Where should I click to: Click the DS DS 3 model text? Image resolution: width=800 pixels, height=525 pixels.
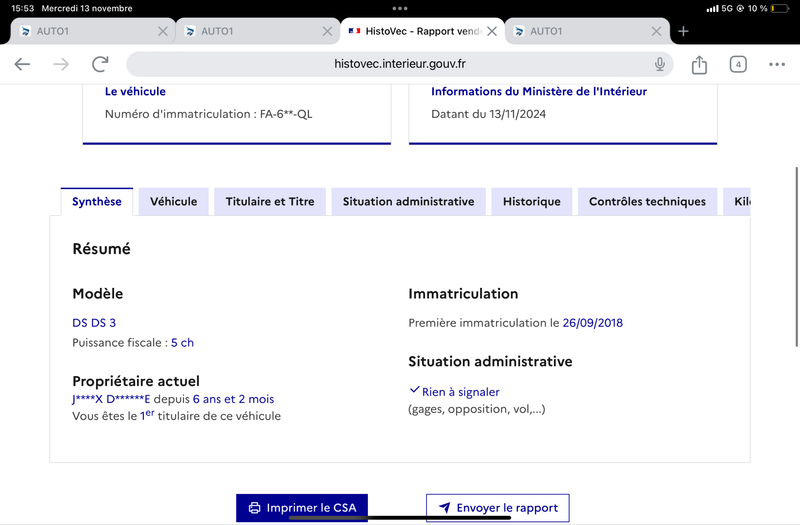94,323
